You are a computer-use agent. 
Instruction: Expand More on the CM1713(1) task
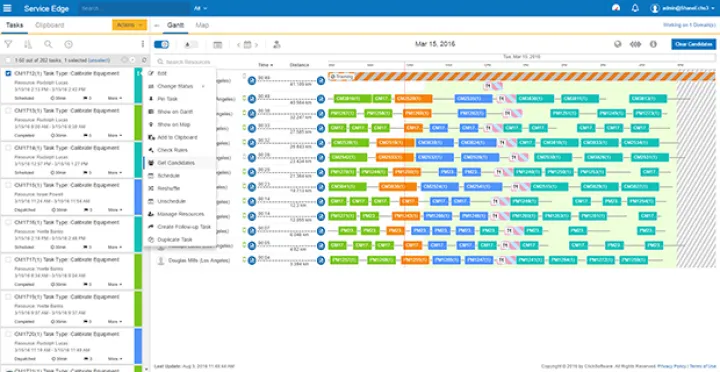pyautogui.click(x=115, y=135)
